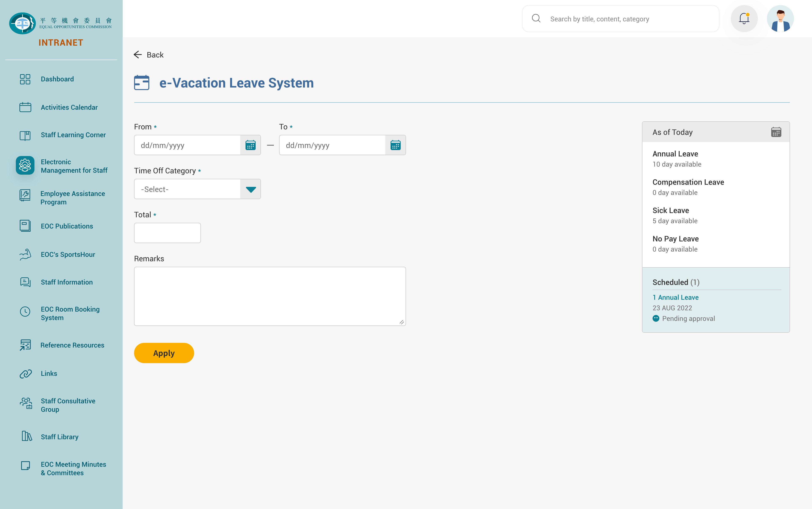Open the From date calendar picker
This screenshot has width=812, height=509.
[251, 145]
